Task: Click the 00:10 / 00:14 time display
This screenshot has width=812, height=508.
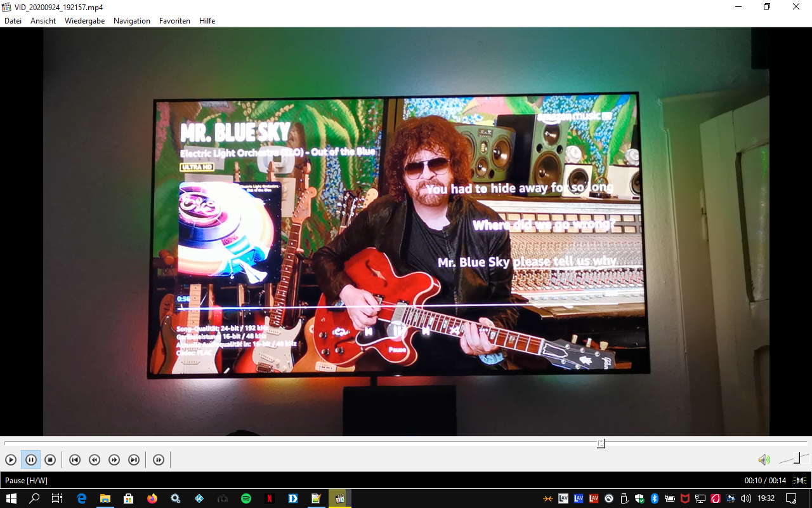Action: click(765, 481)
